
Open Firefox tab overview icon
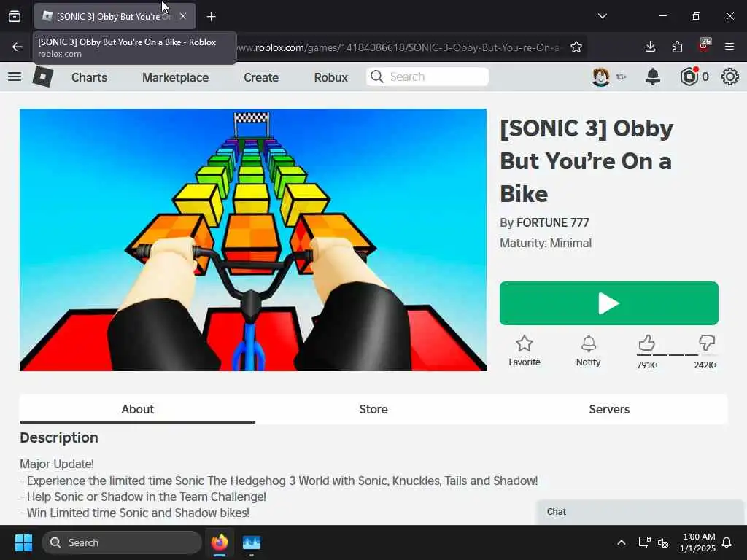15,16
